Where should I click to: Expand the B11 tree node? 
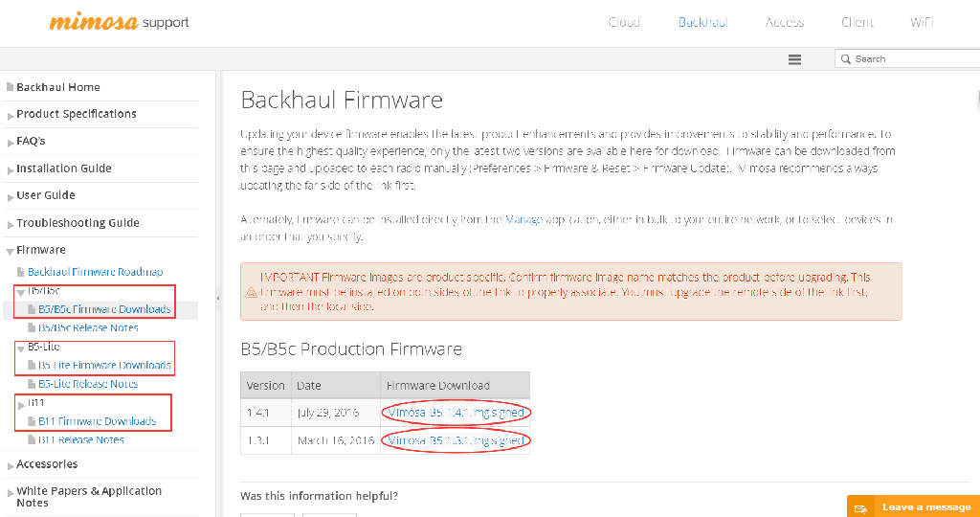click(21, 404)
